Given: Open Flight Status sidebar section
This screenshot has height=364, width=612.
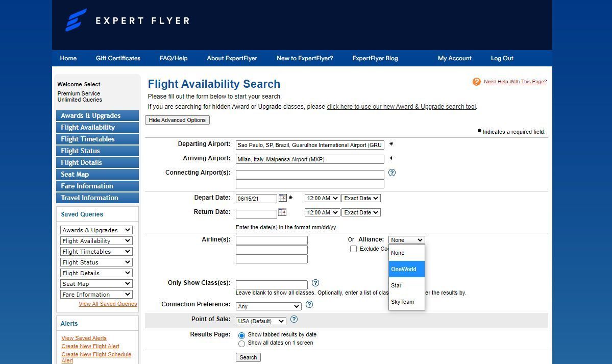Looking at the screenshot, I should pyautogui.click(x=97, y=151).
